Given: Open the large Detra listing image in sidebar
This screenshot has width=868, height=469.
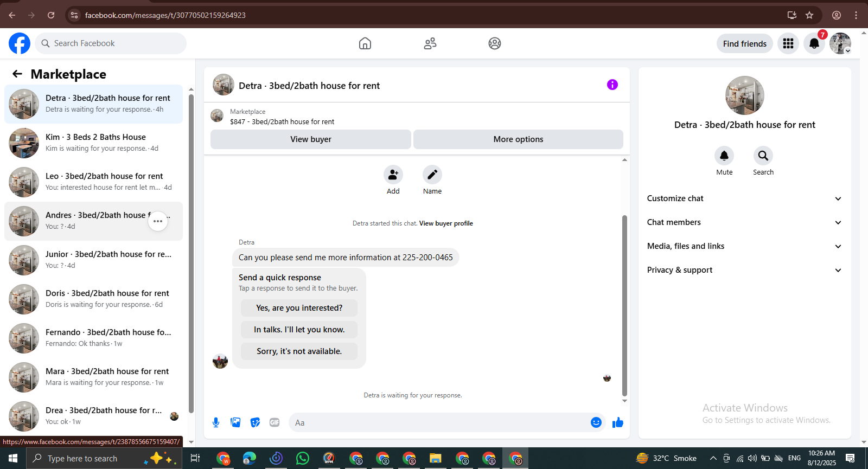Looking at the screenshot, I should click(744, 95).
